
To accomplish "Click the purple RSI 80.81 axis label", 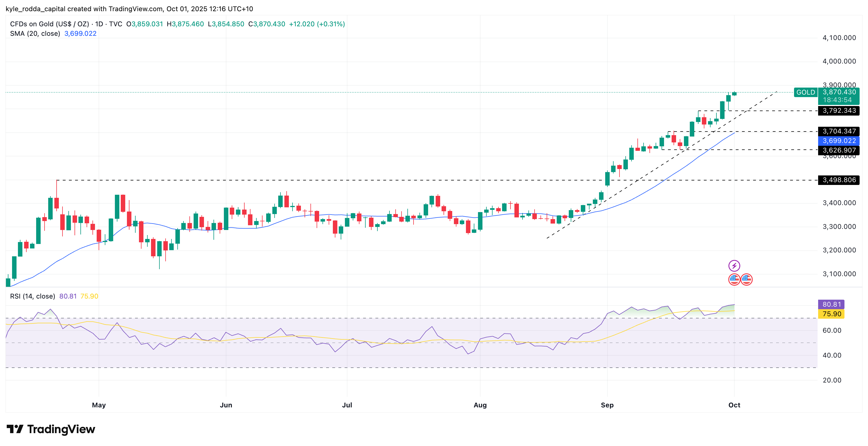I will [x=831, y=304].
